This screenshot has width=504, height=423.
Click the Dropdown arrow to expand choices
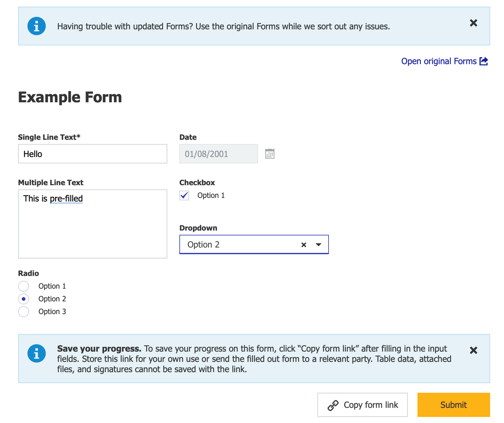coord(319,244)
